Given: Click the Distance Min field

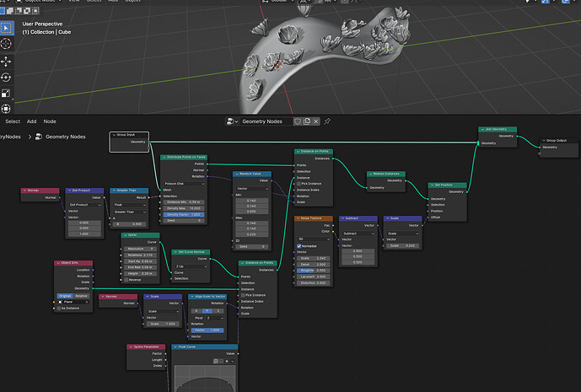Looking at the screenshot, I should (x=184, y=202).
